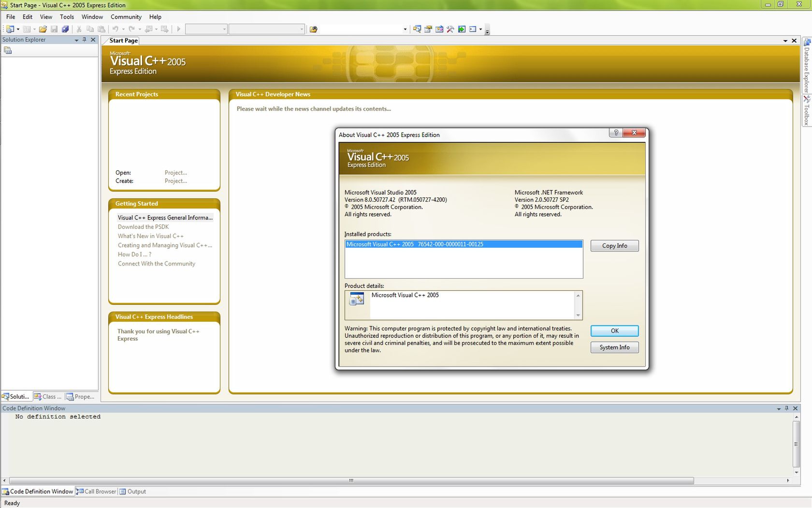The image size is (812, 508).
Task: Open Solution Explorer from the toolbar icon
Action: click(417, 29)
